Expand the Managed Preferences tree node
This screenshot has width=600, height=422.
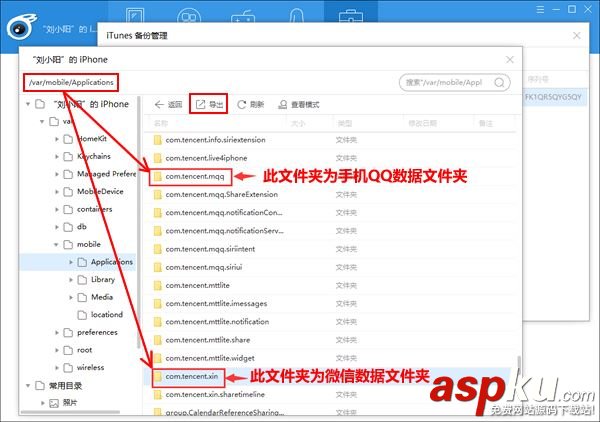(x=57, y=174)
